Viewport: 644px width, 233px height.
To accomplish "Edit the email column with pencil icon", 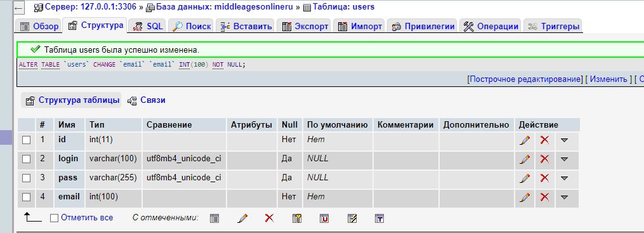I will pyautogui.click(x=525, y=197).
